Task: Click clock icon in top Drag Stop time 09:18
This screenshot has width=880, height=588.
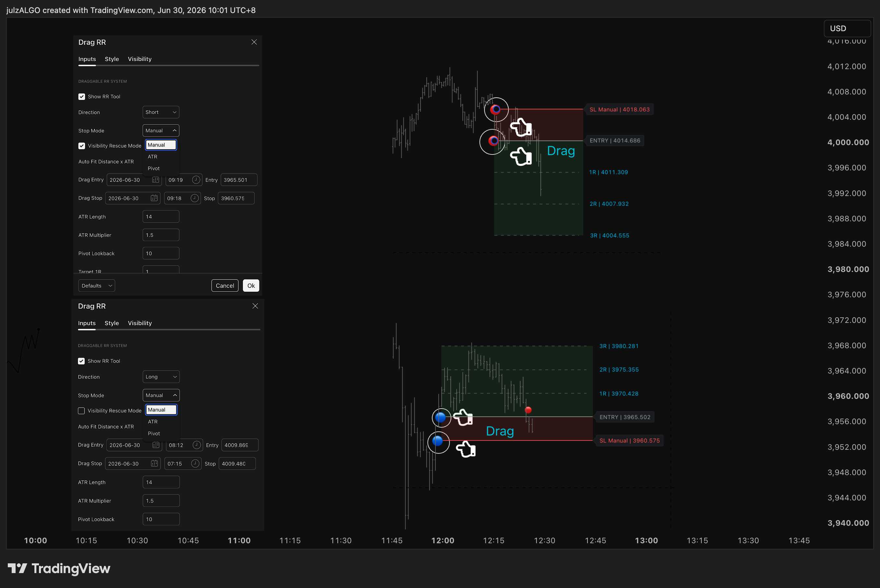Action: (195, 198)
